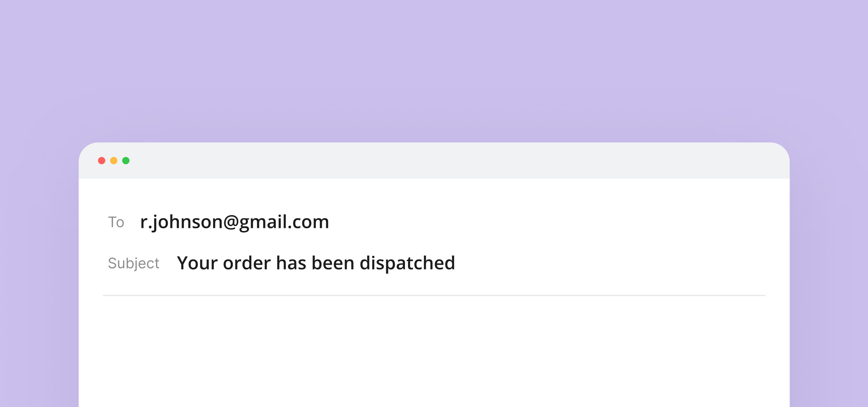Click the gray window title bar
The image size is (868, 407).
pos(434,161)
